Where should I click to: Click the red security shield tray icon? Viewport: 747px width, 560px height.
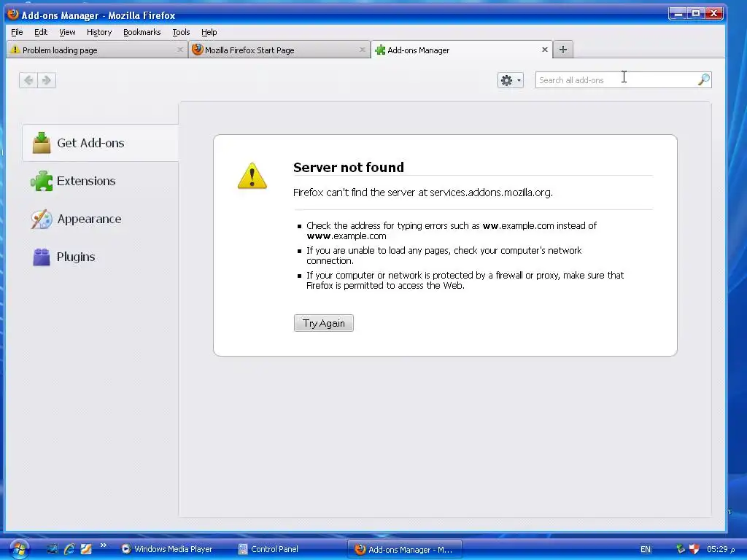click(694, 549)
